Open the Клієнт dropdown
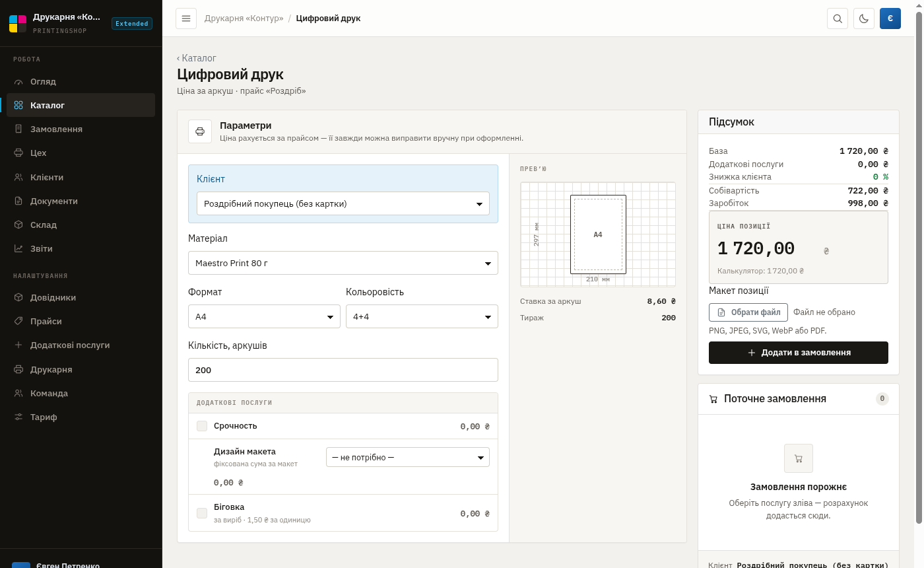 click(343, 203)
